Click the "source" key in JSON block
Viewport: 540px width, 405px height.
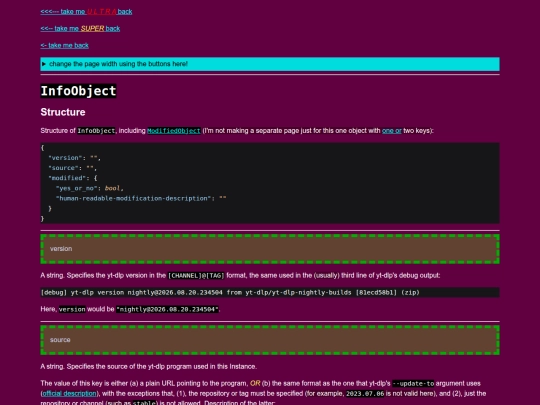click(62, 168)
